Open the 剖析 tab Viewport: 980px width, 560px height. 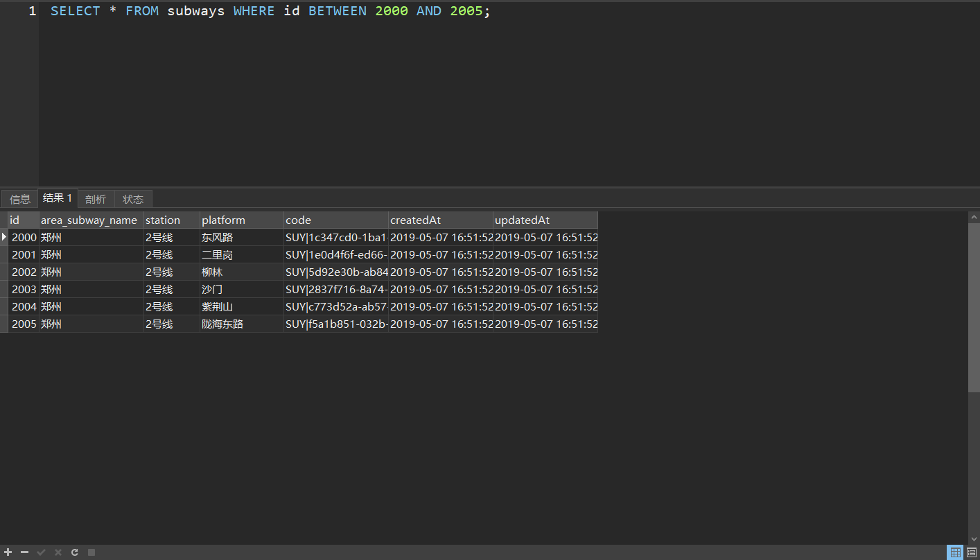tap(96, 199)
